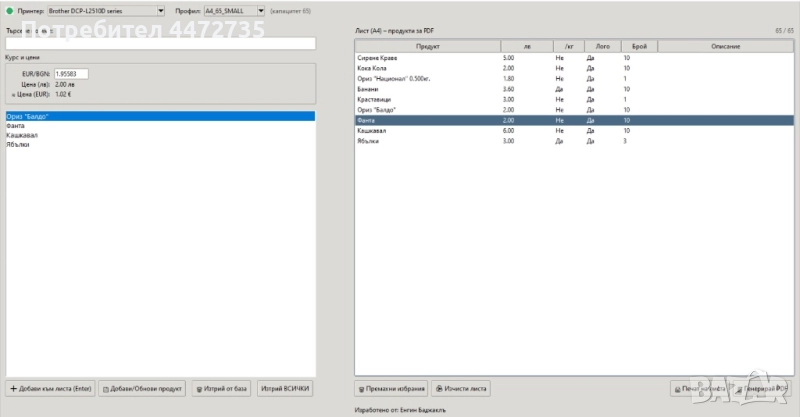Select Ябълки in the left product list

(x=18, y=144)
